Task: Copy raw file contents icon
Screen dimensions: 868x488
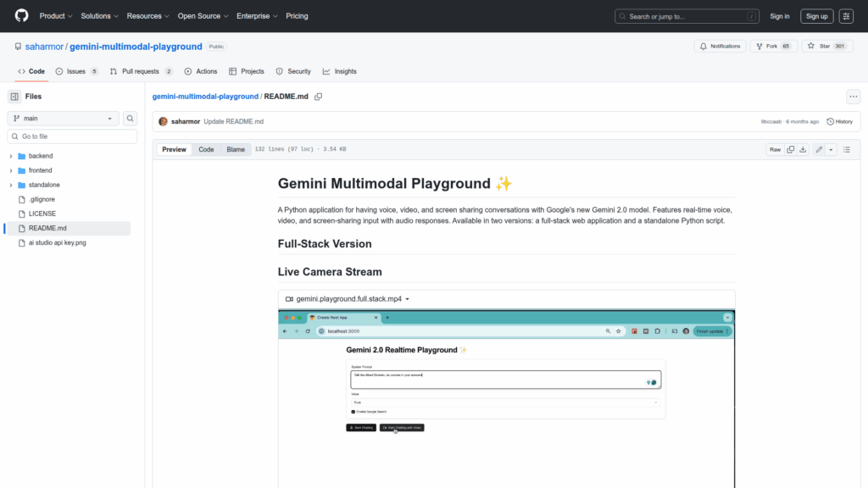Action: pyautogui.click(x=790, y=150)
